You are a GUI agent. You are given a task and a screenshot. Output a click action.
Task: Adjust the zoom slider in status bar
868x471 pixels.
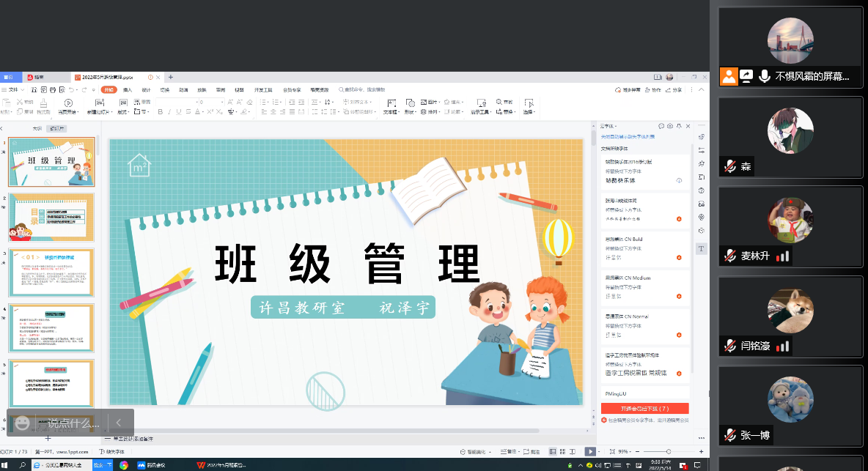point(667,451)
